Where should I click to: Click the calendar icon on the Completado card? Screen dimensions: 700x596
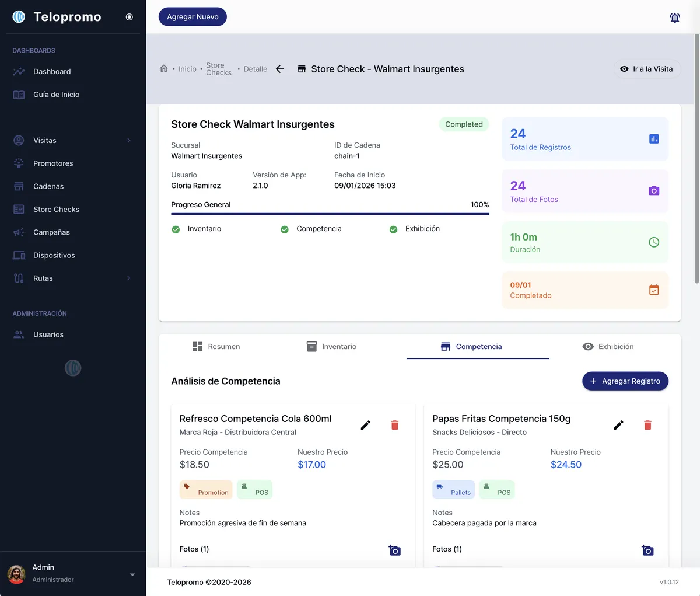click(655, 290)
